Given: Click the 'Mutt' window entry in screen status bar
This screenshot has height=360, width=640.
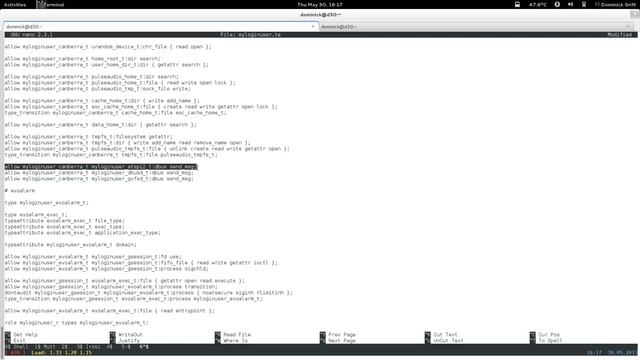Looking at the screenshot, I should tap(44, 347).
